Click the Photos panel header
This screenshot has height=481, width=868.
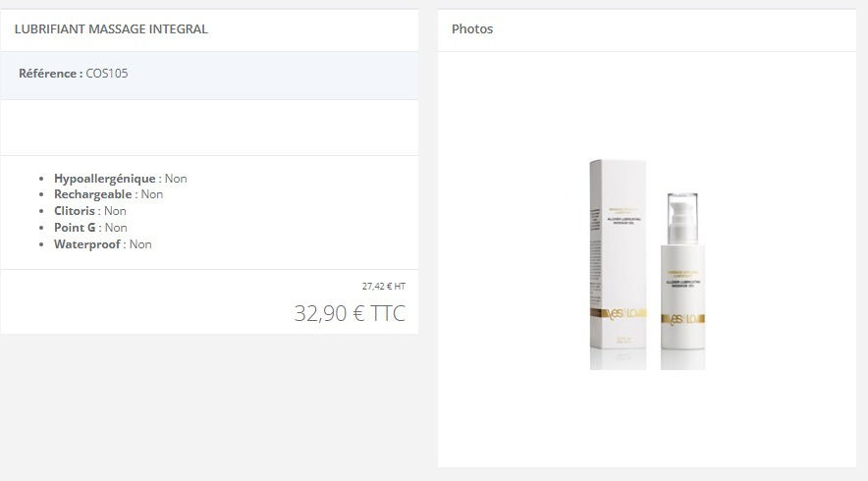(472, 29)
